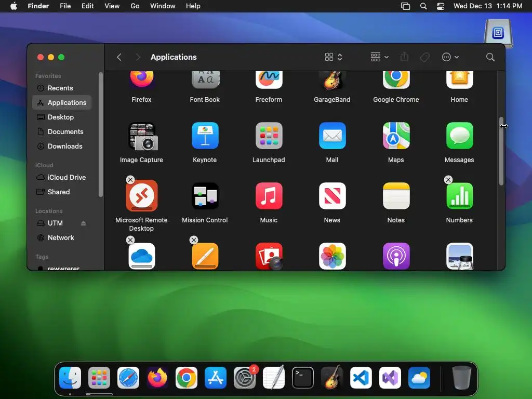The image size is (532, 399).
Task: Select the Pages app icon with pen
Action: [205, 256]
